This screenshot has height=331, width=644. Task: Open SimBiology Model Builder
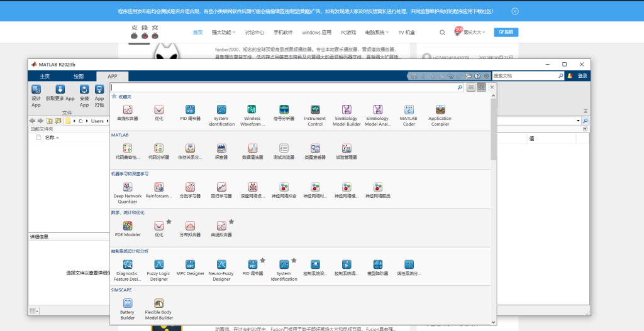pyautogui.click(x=347, y=116)
